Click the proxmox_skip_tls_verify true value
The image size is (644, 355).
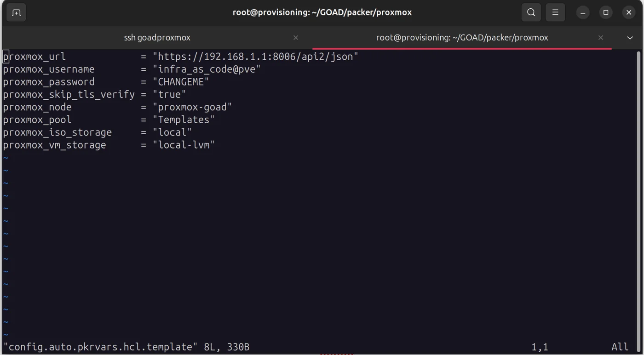(169, 95)
